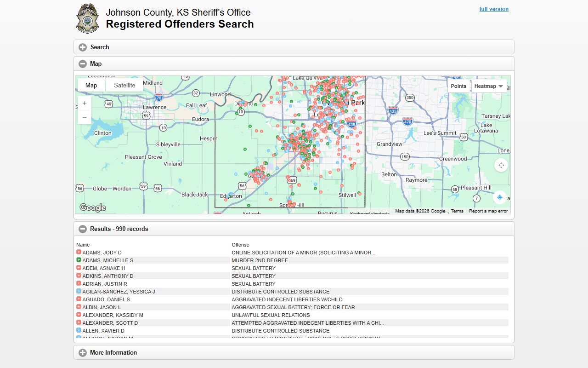Click the map camera controls icon
The height and width of the screenshot is (368, 588).
501,165
